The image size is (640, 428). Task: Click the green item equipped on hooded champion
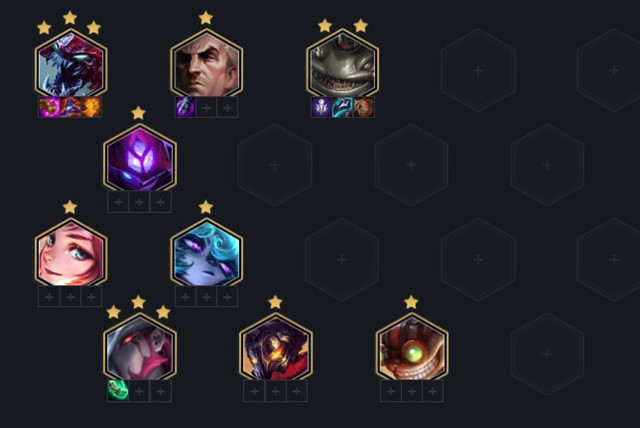[x=118, y=391]
